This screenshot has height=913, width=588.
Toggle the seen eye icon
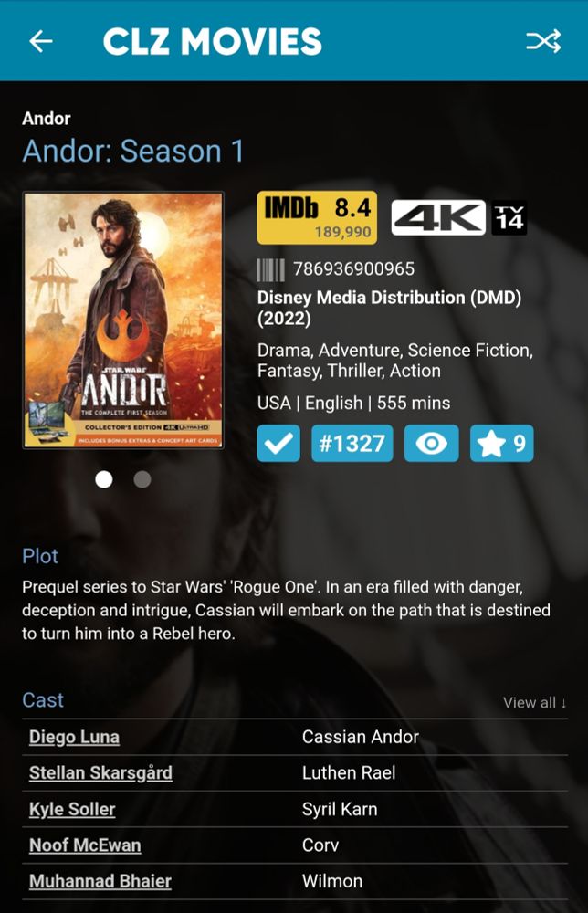(431, 444)
